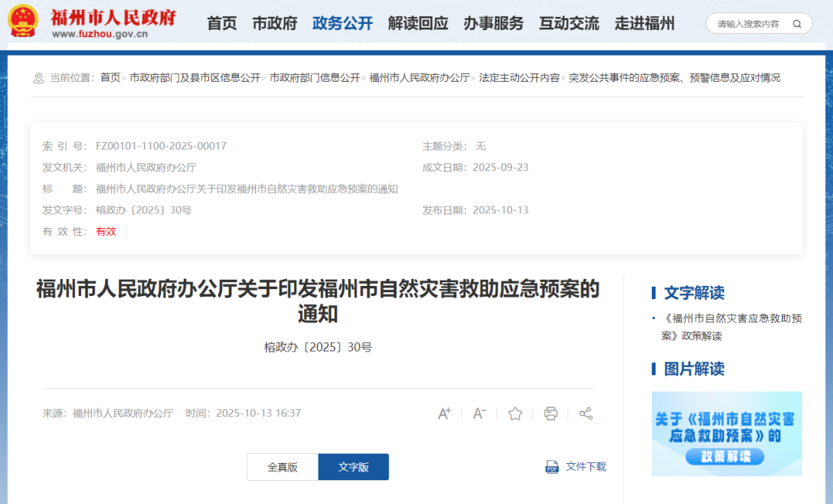This screenshot has height=504, width=833.
Task: Click the search magnifier icon
Action: (797, 23)
